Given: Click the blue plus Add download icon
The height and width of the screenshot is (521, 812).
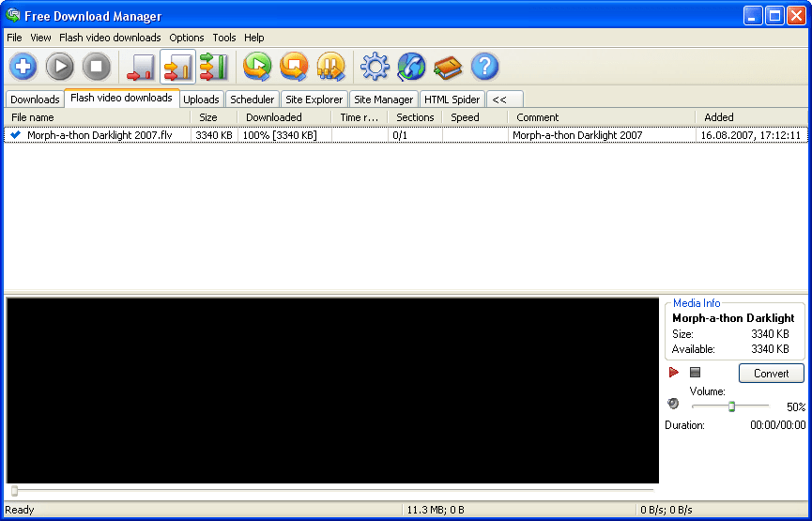Looking at the screenshot, I should click(23, 67).
